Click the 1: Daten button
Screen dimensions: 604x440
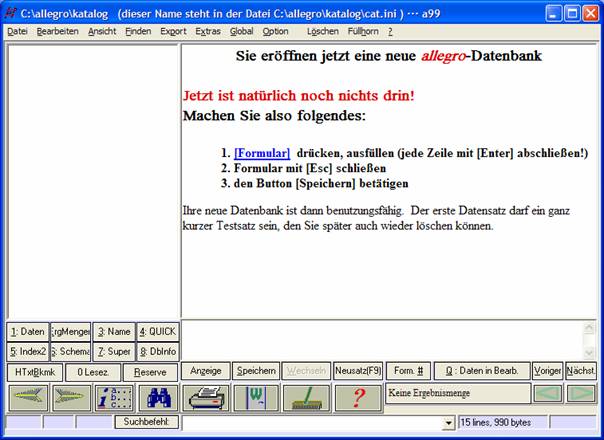tap(28, 332)
